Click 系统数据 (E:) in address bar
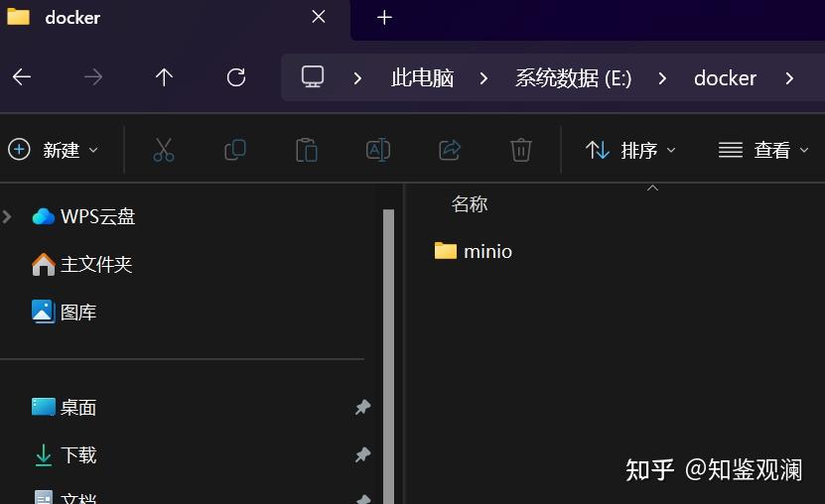Screen dimensions: 825x504 click(574, 78)
